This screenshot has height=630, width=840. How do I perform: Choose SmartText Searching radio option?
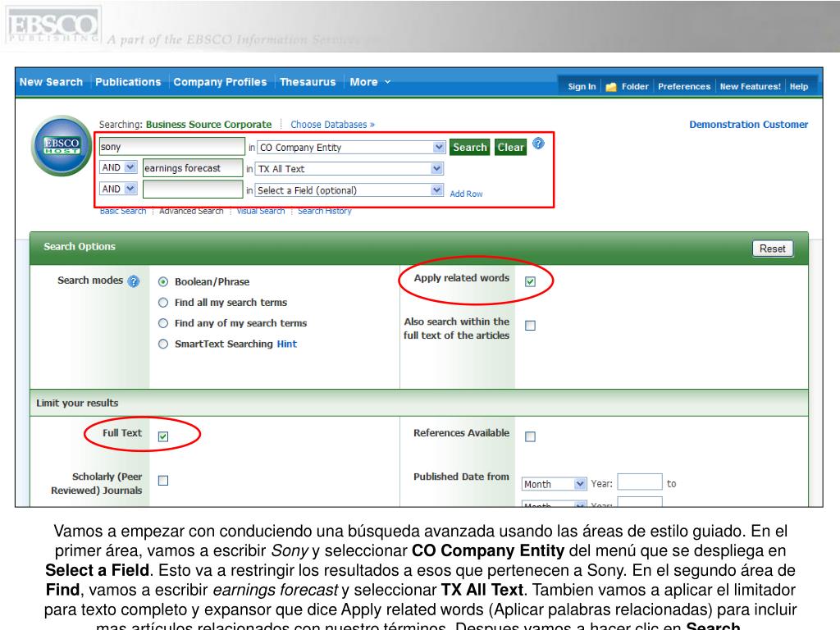click(162, 345)
